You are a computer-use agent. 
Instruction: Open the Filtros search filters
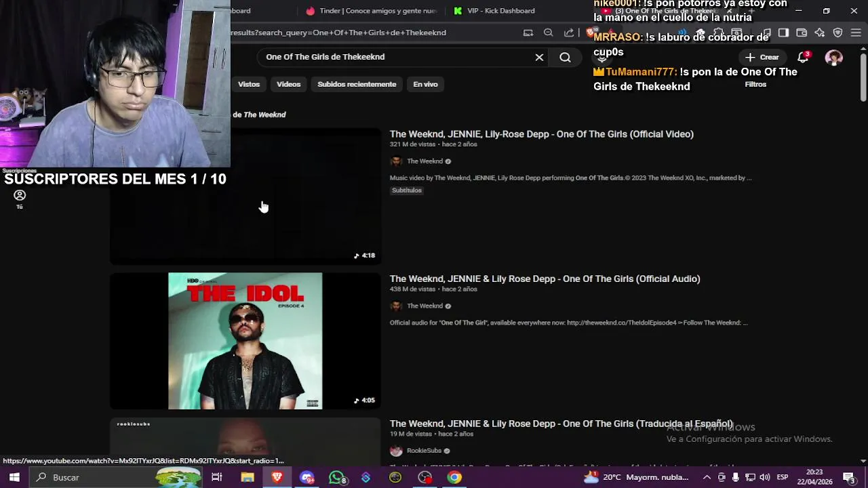pos(755,85)
